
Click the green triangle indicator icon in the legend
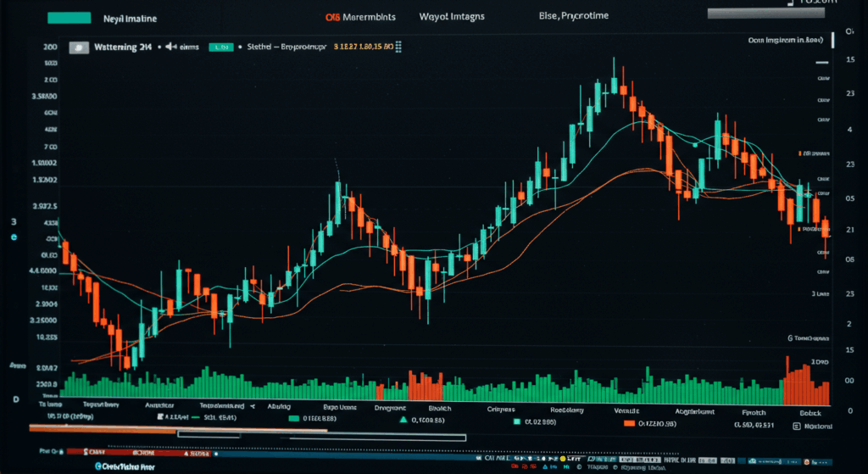pyautogui.click(x=403, y=419)
